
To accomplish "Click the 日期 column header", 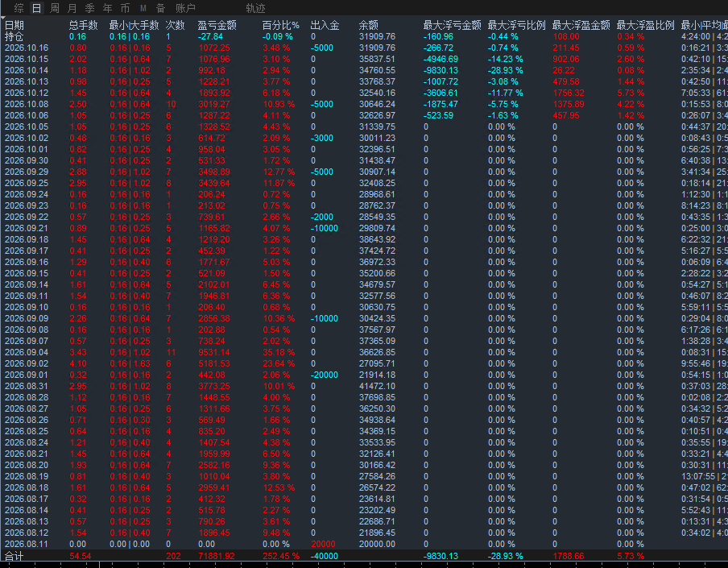I will (x=14, y=25).
